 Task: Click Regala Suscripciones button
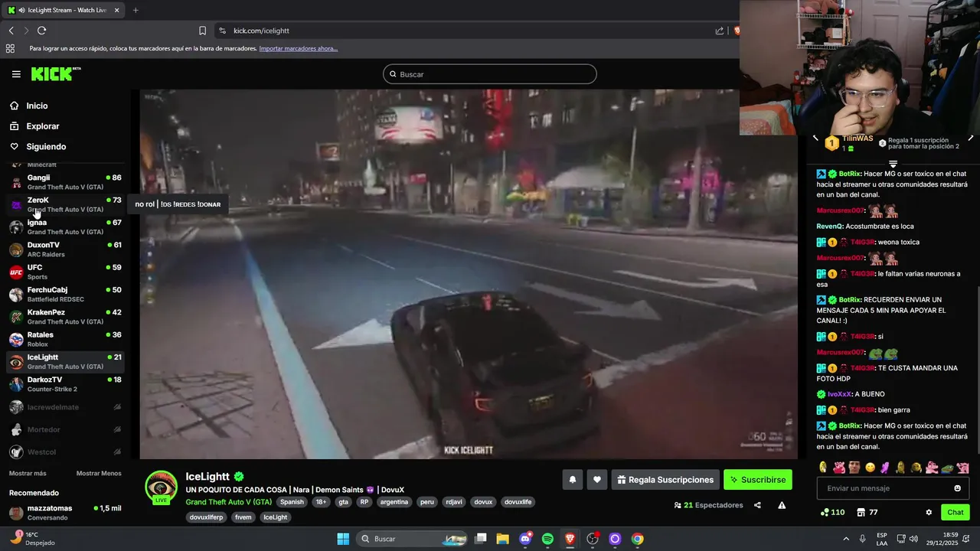pyautogui.click(x=665, y=480)
